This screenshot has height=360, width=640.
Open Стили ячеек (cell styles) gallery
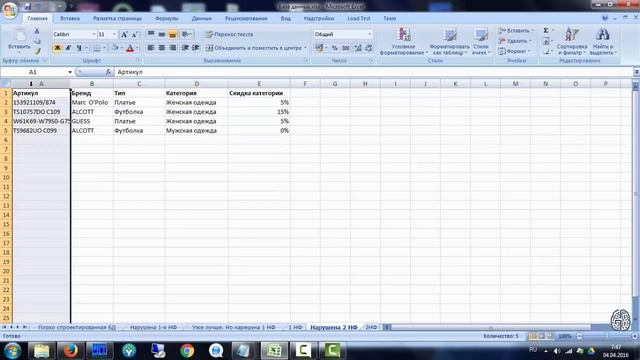point(481,42)
